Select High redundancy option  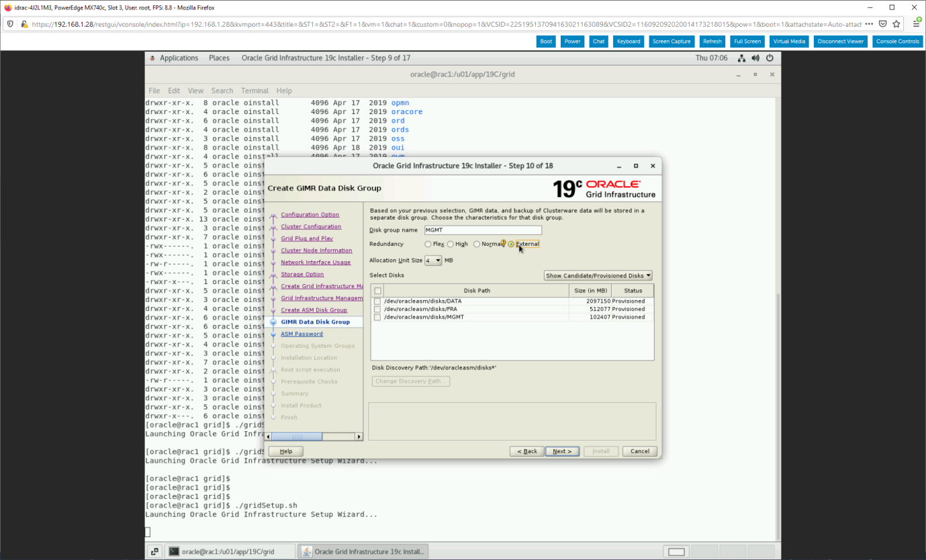[451, 244]
